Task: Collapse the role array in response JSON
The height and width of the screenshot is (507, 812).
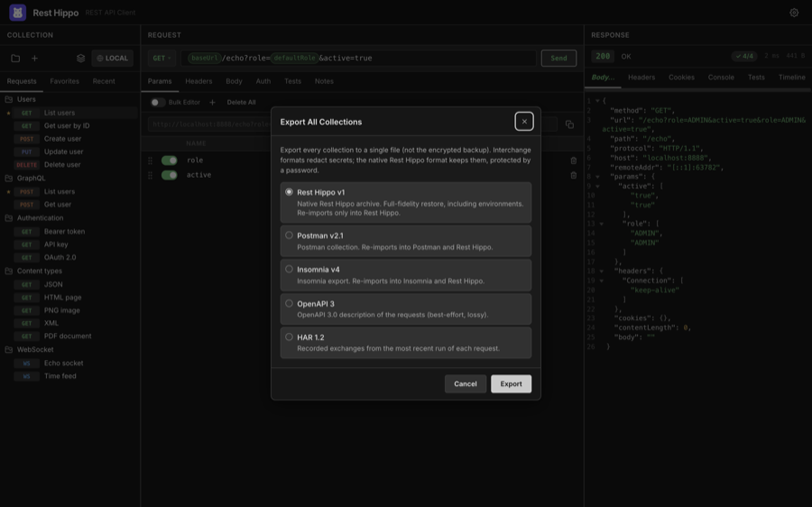Action: [x=601, y=224]
